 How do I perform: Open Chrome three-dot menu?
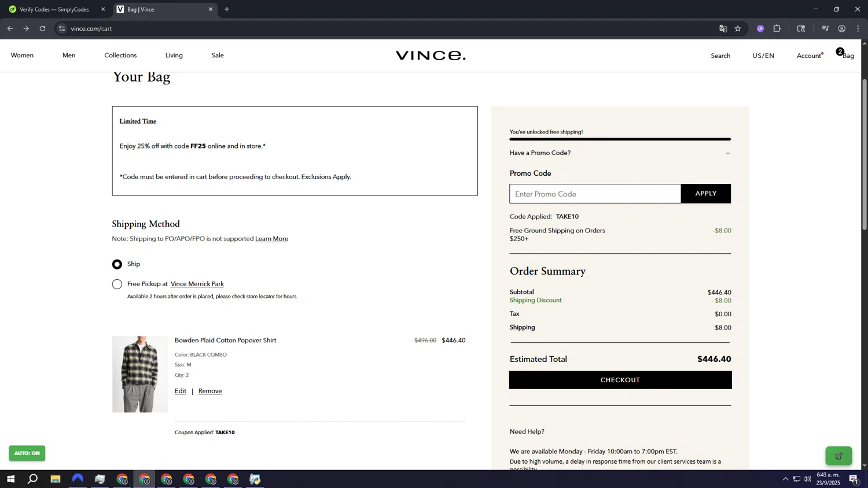[x=858, y=28]
